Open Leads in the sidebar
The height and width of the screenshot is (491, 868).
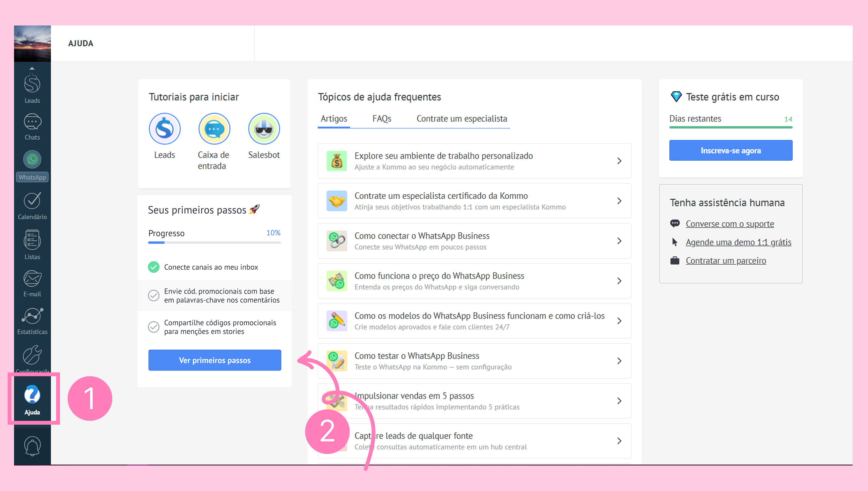[32, 89]
